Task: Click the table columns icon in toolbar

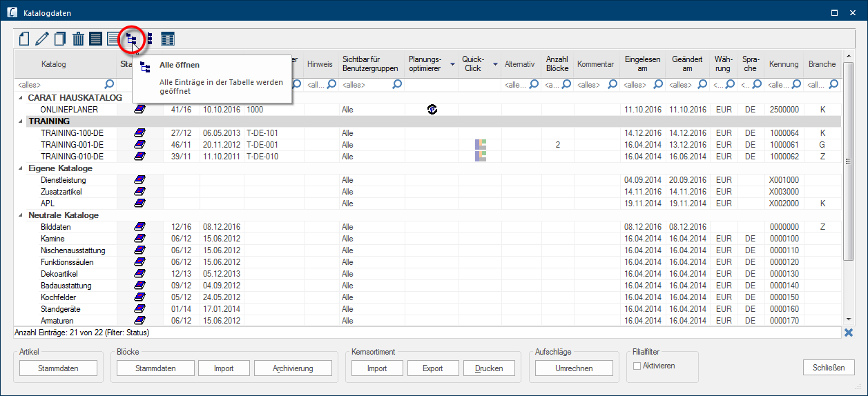Action: pos(167,39)
